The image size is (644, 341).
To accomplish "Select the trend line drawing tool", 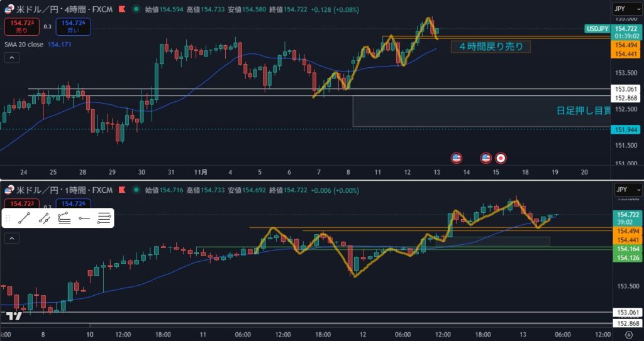I will (25, 218).
